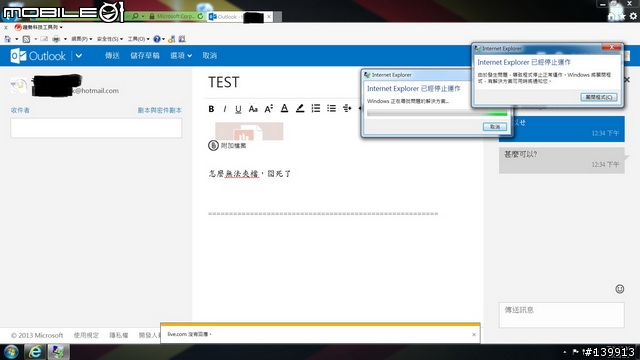Image resolution: width=640 pixels, height=360 pixels.
Task: Focus the recipients input box
Action: 96,128
